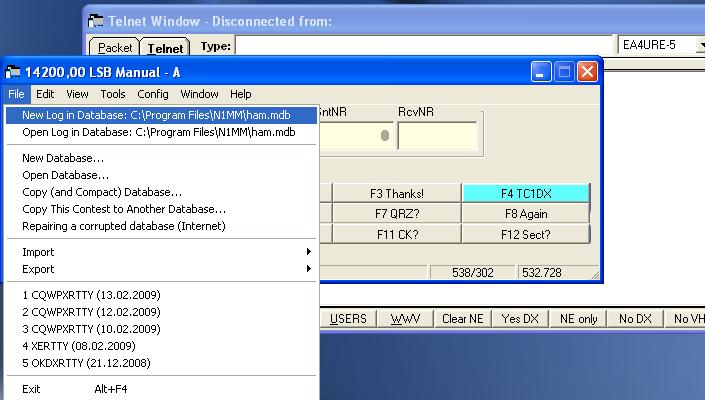Image resolution: width=705 pixels, height=400 pixels.
Task: Close the 14200,00 LSB Manual window
Action: click(x=588, y=72)
